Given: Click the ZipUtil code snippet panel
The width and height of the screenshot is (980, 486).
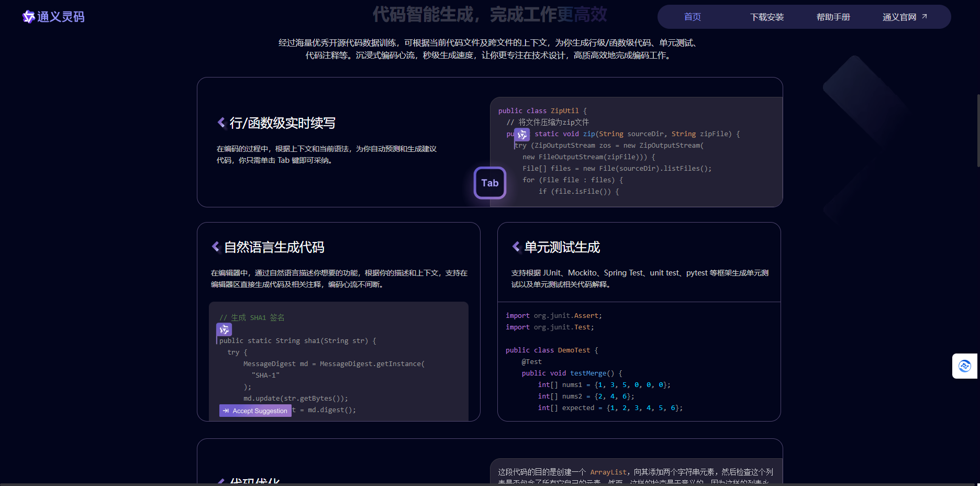Looking at the screenshot, I should tap(636, 152).
